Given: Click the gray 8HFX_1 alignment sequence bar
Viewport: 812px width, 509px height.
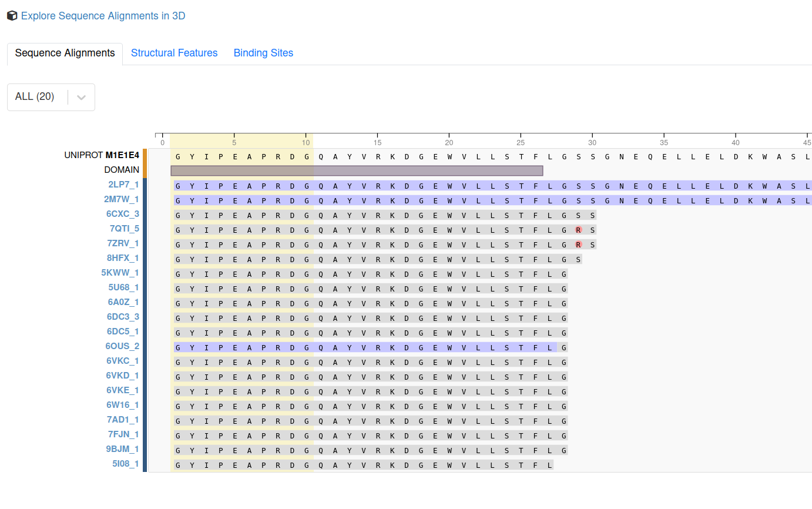Looking at the screenshot, I should [x=378, y=259].
